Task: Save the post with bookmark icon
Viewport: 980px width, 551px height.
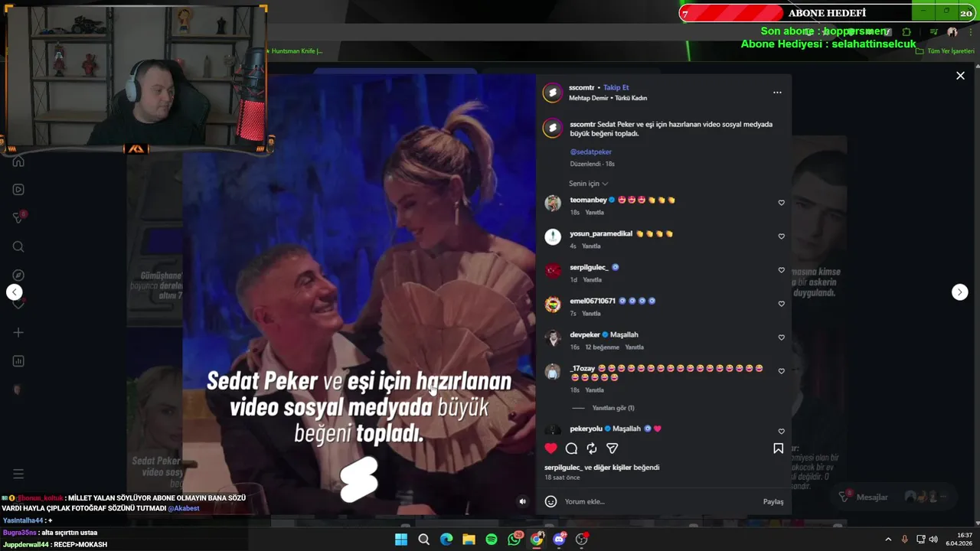Action: [x=778, y=448]
